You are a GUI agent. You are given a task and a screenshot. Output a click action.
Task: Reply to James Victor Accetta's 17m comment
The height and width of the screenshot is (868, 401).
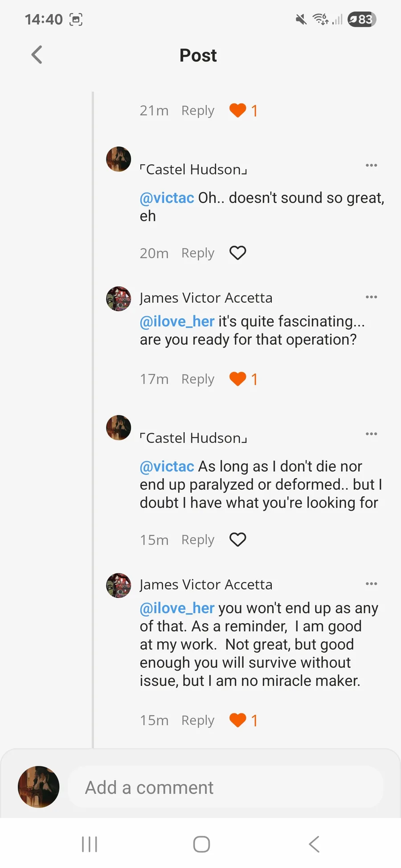(197, 379)
